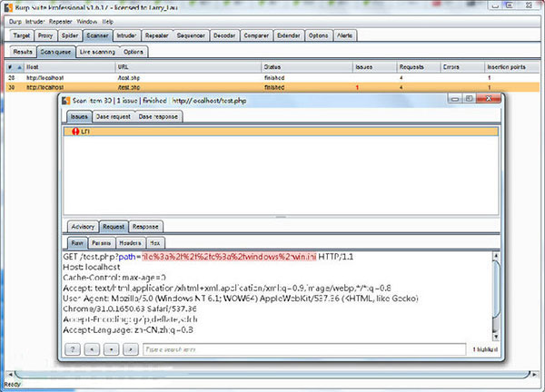Open the Hex view tab
Viewport: 545px width, 392px height.
pos(155,243)
